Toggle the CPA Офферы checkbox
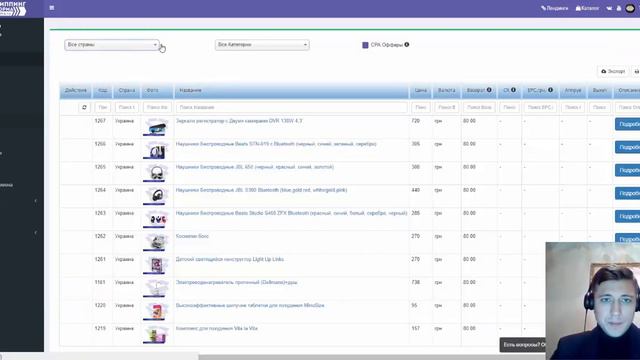The image size is (640, 360). [365, 45]
